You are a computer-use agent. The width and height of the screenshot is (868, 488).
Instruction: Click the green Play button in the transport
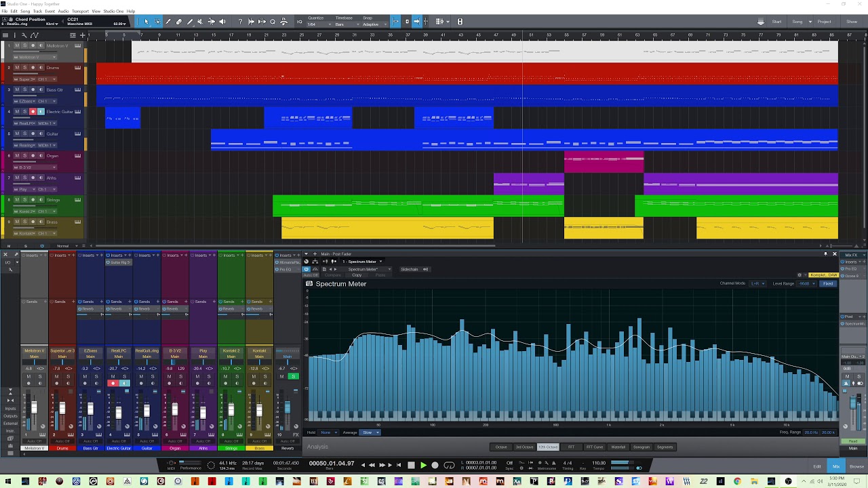(423, 465)
